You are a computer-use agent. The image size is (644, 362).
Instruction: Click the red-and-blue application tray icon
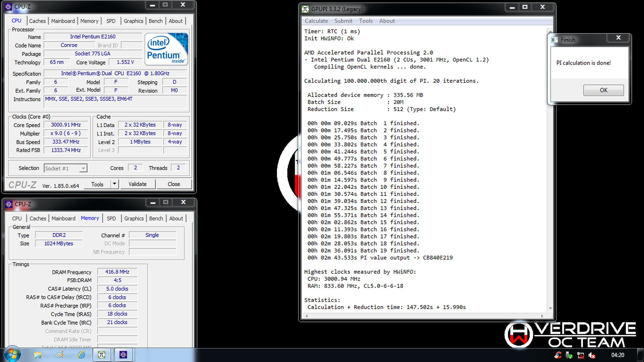click(558, 355)
